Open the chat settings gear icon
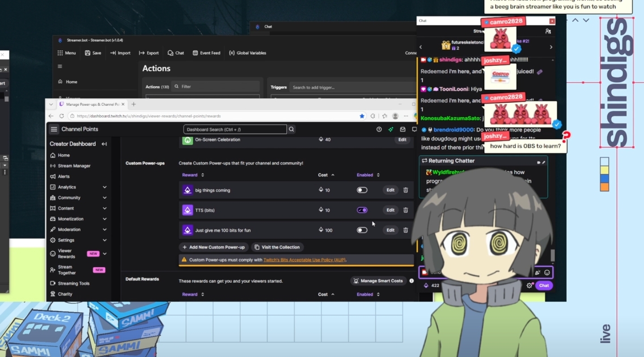The width and height of the screenshot is (644, 357). click(x=530, y=286)
